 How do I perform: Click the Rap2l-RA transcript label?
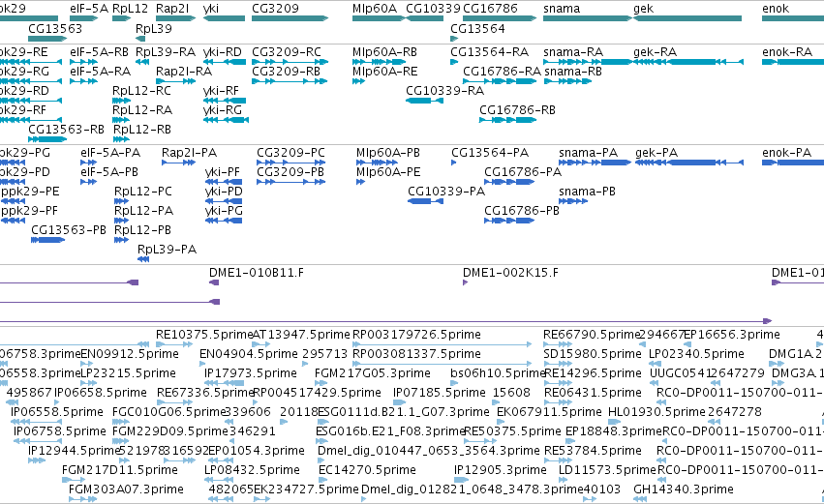184,71
